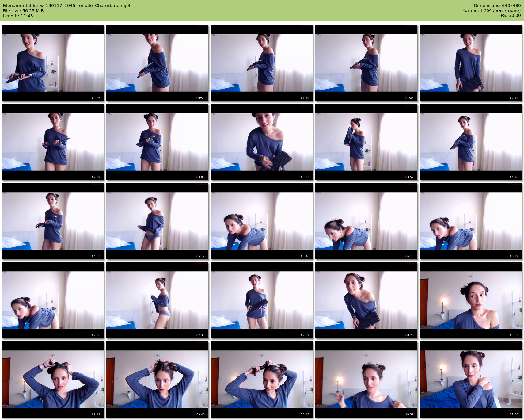Viewport: 524px width, 420px height.
Task: Click the 06:39 frame thumbnail
Action: (x=471, y=221)
